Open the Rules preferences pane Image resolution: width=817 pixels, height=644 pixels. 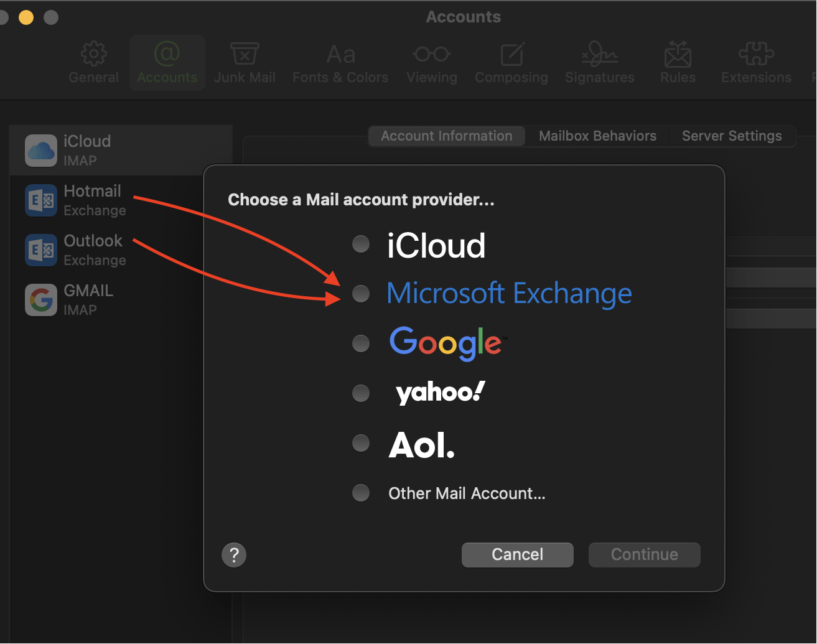(x=678, y=63)
